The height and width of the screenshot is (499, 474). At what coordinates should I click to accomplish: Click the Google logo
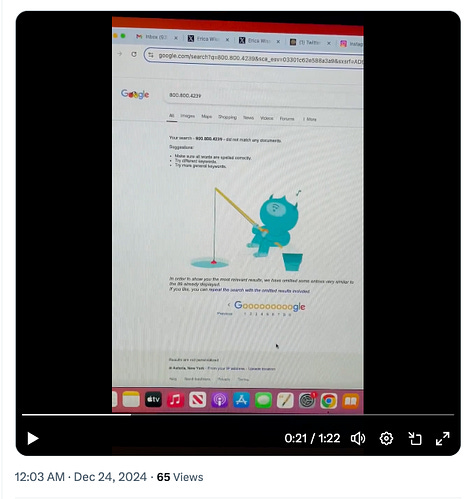(135, 94)
